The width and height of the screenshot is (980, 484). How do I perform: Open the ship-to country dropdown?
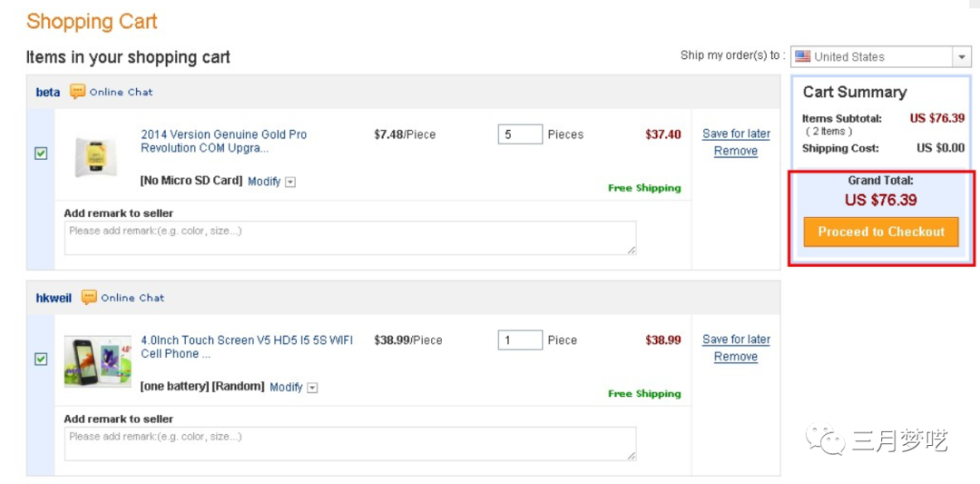click(962, 56)
